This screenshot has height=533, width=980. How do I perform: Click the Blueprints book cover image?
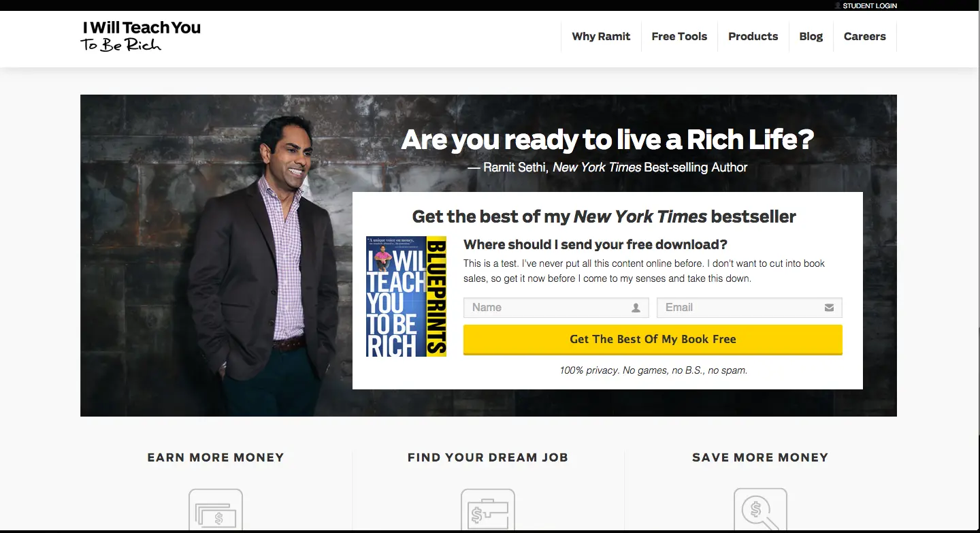click(x=406, y=296)
